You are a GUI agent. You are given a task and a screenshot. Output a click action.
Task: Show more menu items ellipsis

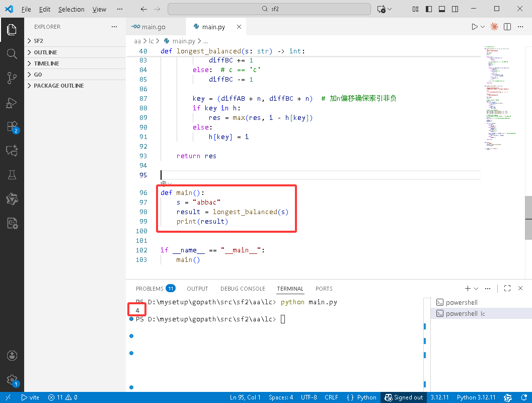tap(120, 9)
